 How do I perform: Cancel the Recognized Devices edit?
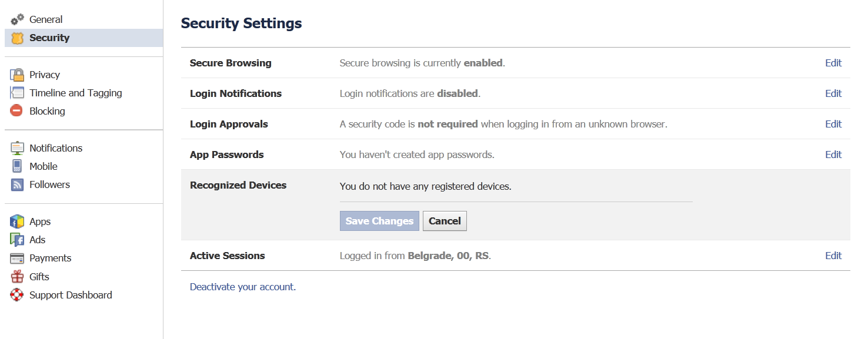point(445,221)
